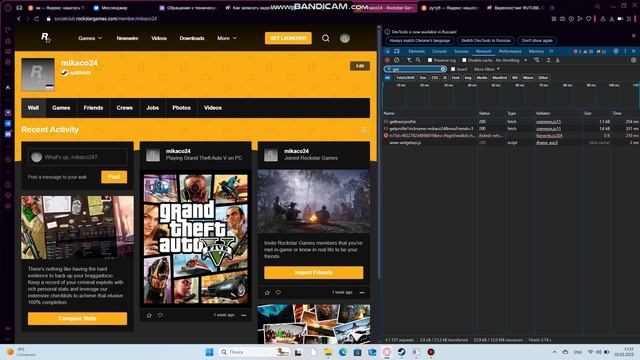Viewport: 640px width, 360px height.
Task: Switch to the Photos profile tab
Action: [x=181, y=108]
